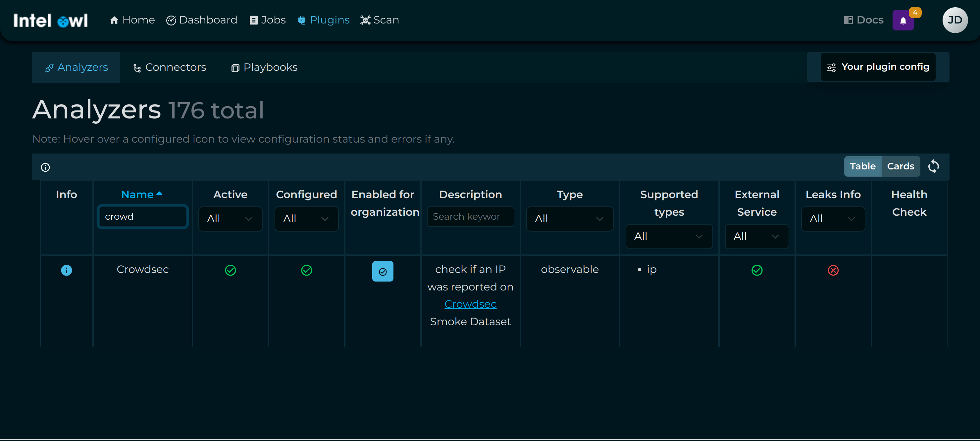Open the info tooltip for Crowdsec analyzer
Screen dimensions: 980x441
pos(66,270)
